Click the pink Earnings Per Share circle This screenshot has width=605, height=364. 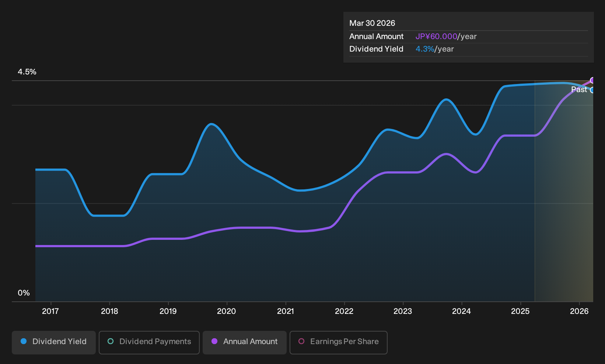(x=301, y=342)
